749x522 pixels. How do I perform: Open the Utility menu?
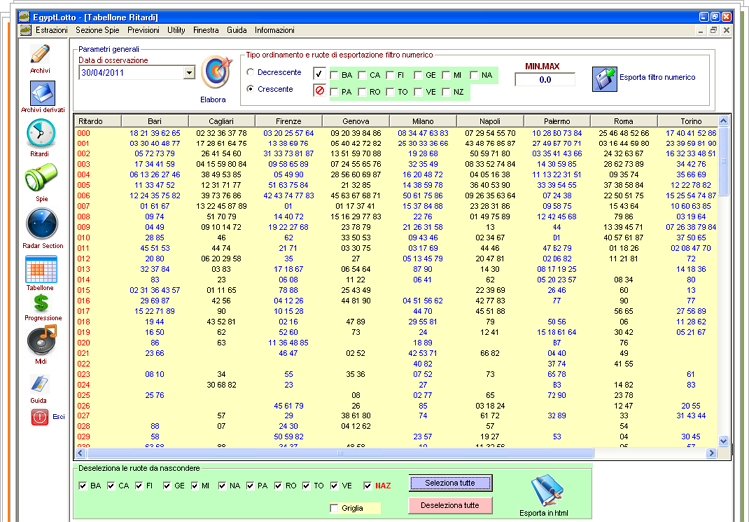click(176, 30)
